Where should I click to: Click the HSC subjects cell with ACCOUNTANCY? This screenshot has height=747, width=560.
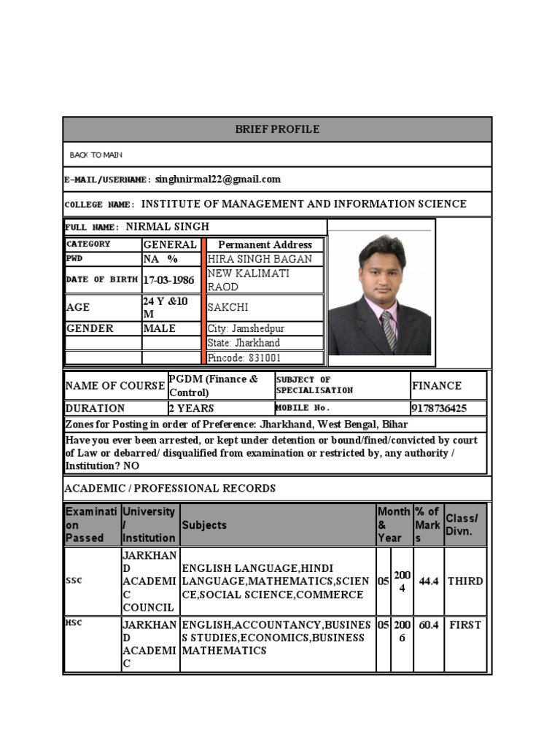[x=278, y=643]
